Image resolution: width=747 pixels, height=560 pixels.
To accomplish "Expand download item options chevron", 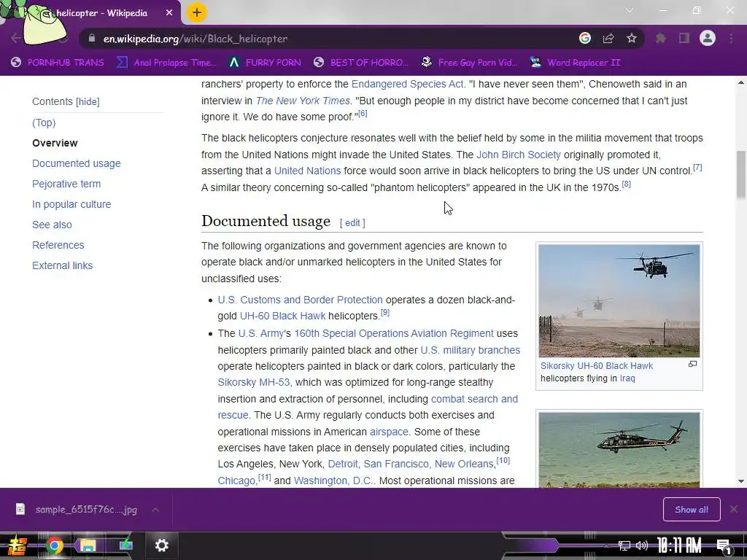I will [155, 510].
